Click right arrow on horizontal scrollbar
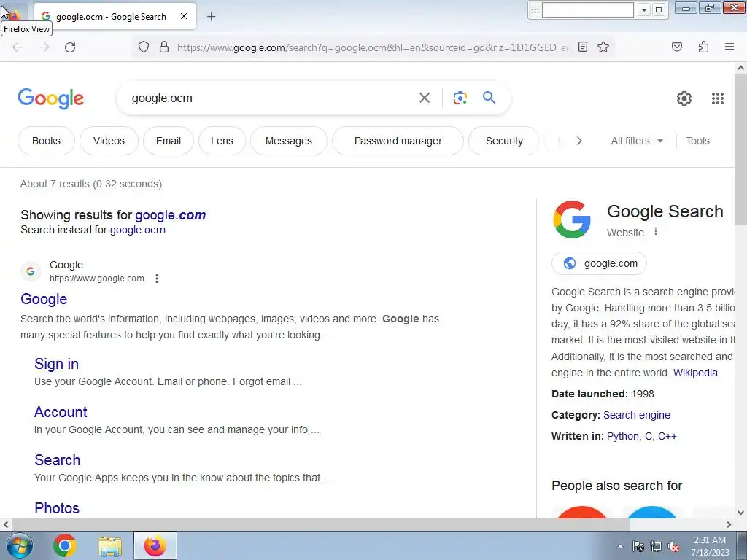Viewport: 747px width, 560px height. (729, 525)
